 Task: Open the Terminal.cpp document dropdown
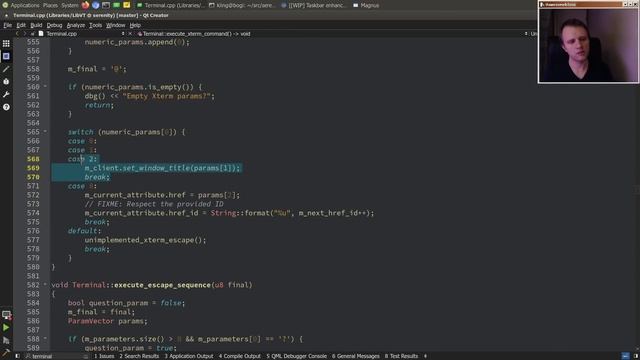[x=82, y=34]
